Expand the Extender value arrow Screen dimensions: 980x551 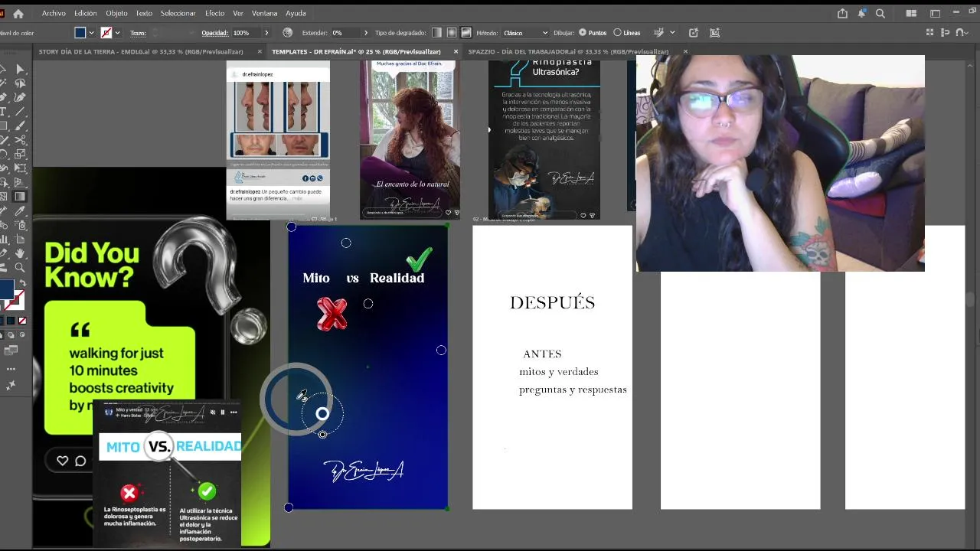366,33
